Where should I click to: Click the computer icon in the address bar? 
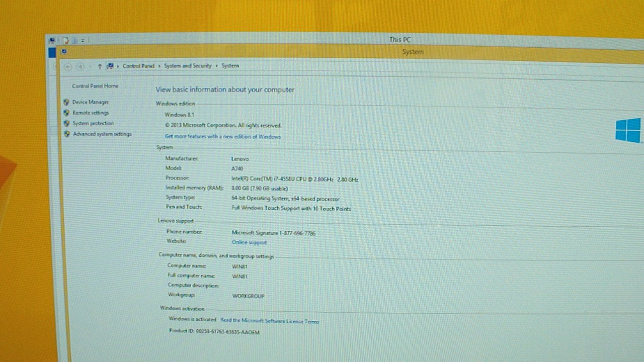[x=110, y=66]
